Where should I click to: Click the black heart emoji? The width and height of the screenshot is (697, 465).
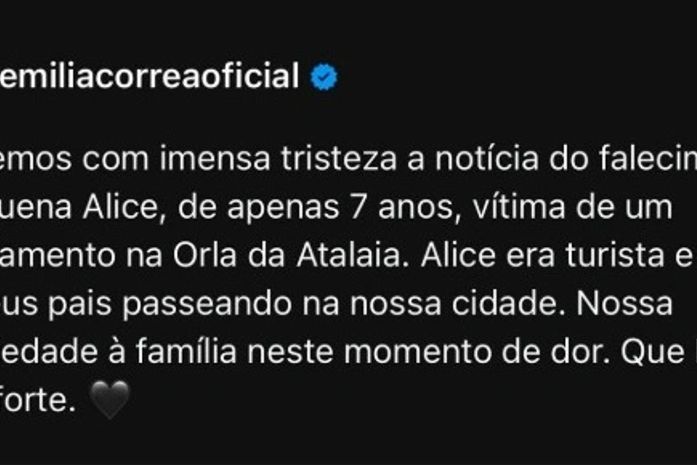109,400
